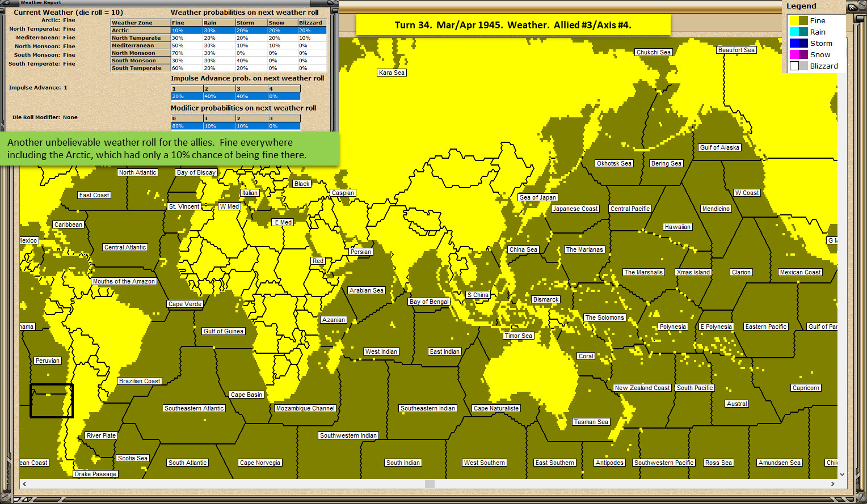Click the Gulf of Alaska label
The image size is (867, 504).
click(x=719, y=147)
